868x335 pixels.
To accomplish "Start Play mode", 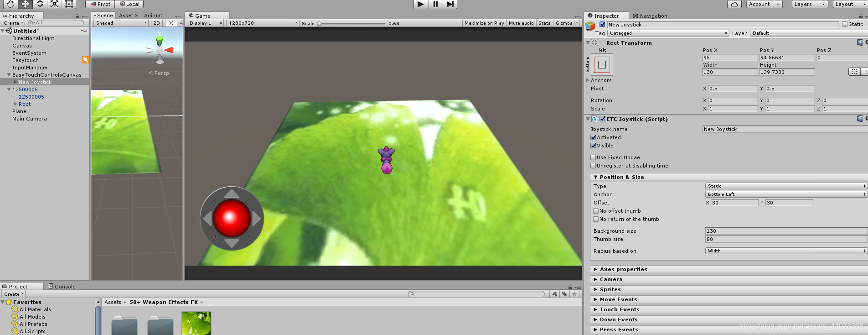I will [x=421, y=4].
